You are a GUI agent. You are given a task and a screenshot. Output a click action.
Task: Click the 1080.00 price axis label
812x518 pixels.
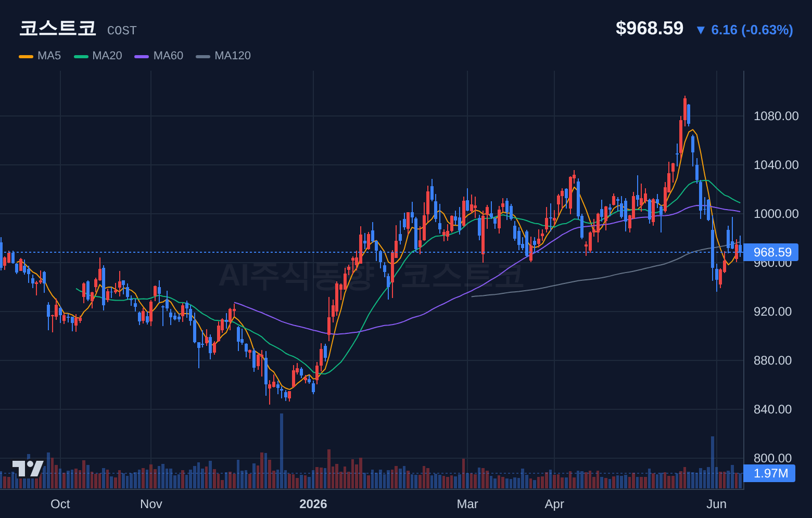(x=776, y=116)
